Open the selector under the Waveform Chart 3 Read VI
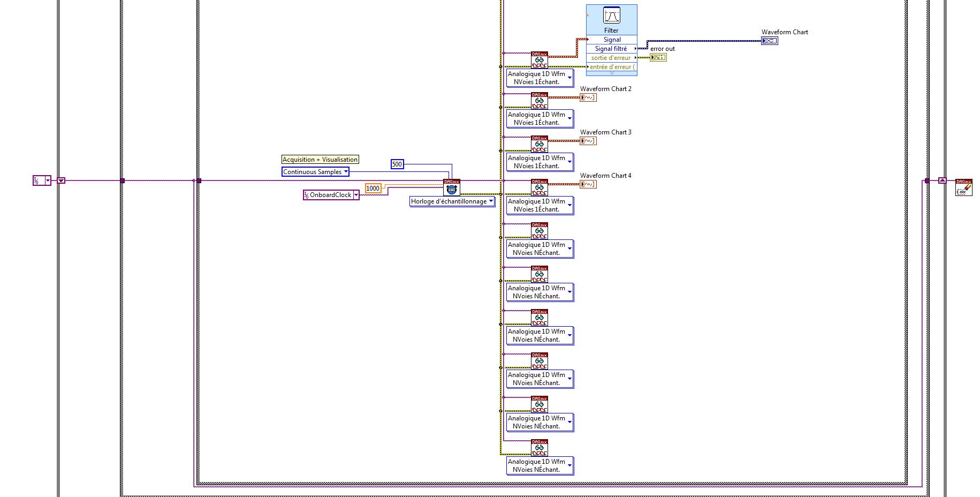This screenshot has height=497, width=980. point(540,162)
